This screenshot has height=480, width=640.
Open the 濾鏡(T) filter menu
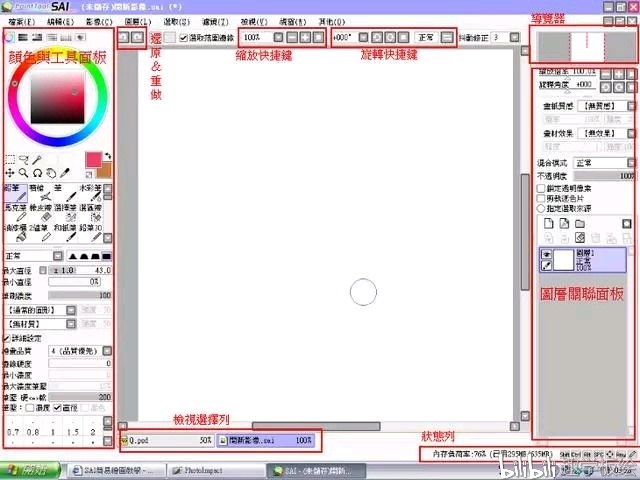coord(215,22)
